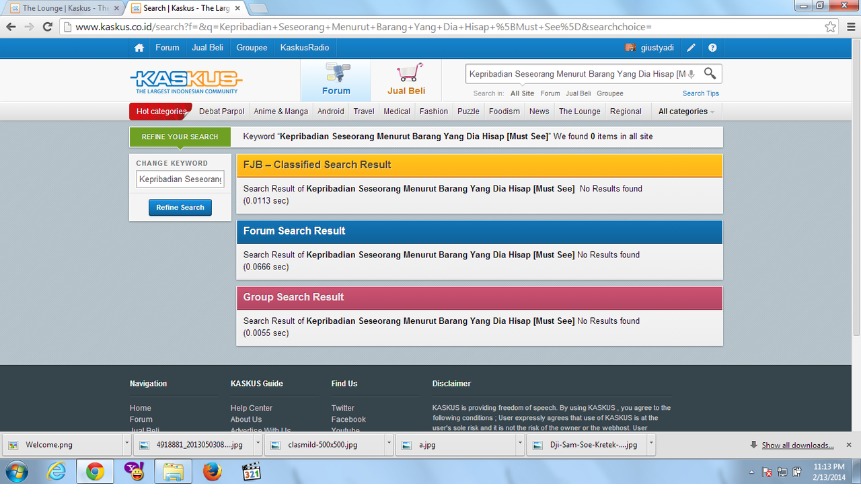Click the Chrome taskbar icon
The height and width of the screenshot is (504, 861).
point(95,472)
